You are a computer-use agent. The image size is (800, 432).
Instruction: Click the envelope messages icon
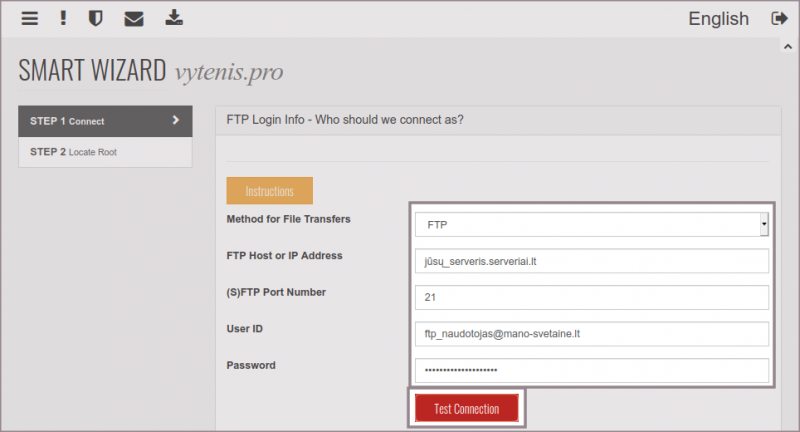[x=133, y=18]
